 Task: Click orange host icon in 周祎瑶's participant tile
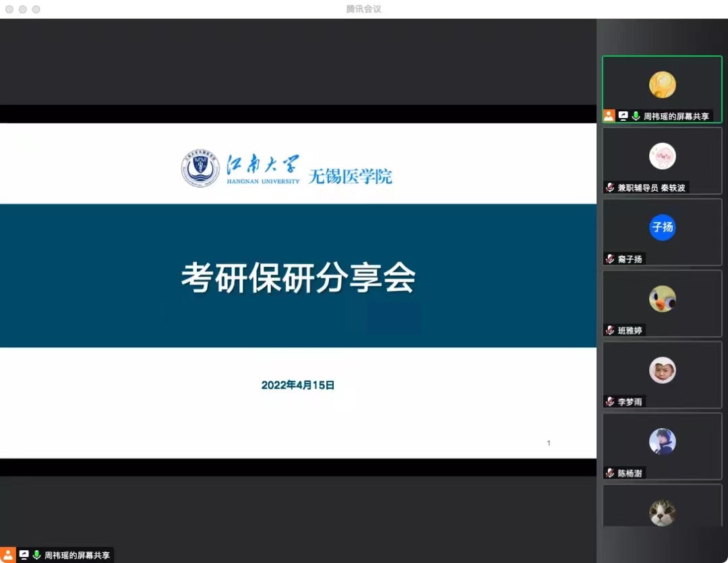point(609,116)
